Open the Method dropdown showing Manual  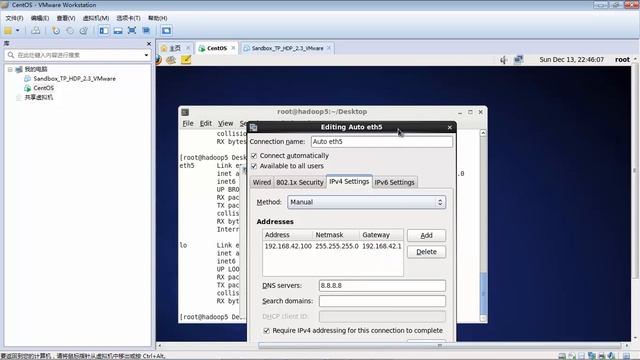(367, 202)
